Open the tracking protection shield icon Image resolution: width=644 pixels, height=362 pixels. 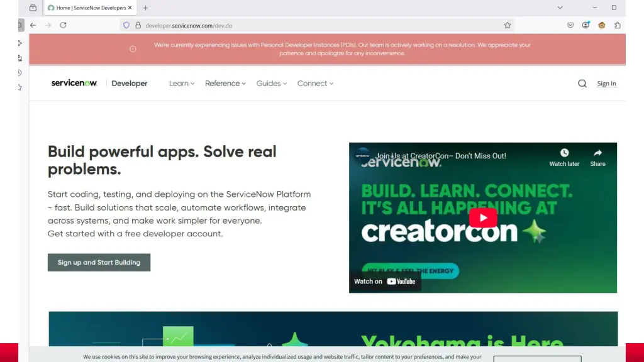pyautogui.click(x=126, y=25)
